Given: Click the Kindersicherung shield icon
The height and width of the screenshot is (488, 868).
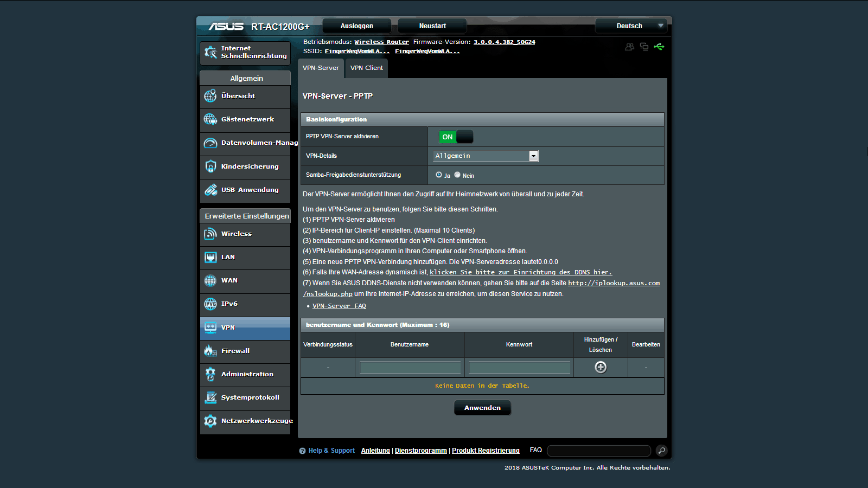Looking at the screenshot, I should tap(210, 166).
